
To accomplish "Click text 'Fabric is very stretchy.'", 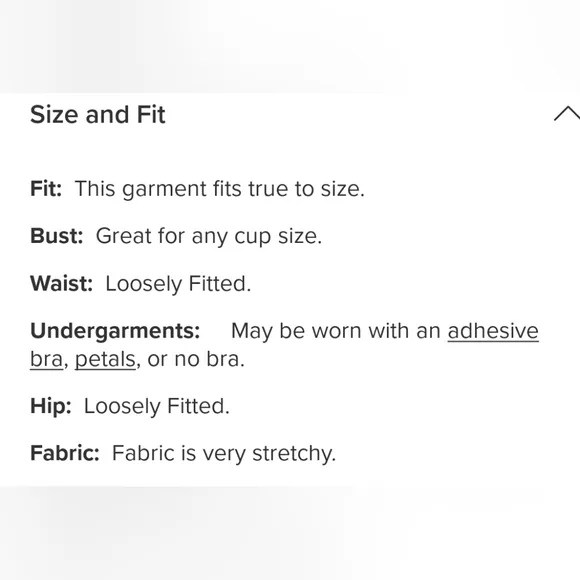I will point(224,453).
